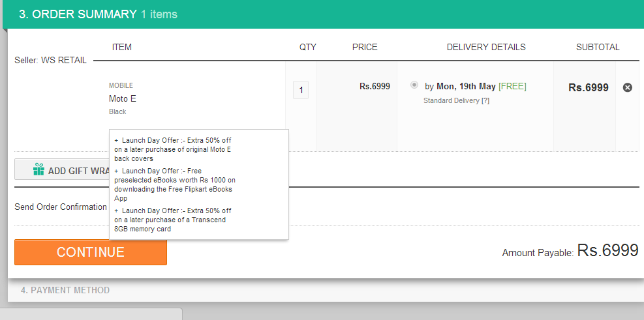
Task: Remove the Moto E item from order
Action: pos(627,87)
